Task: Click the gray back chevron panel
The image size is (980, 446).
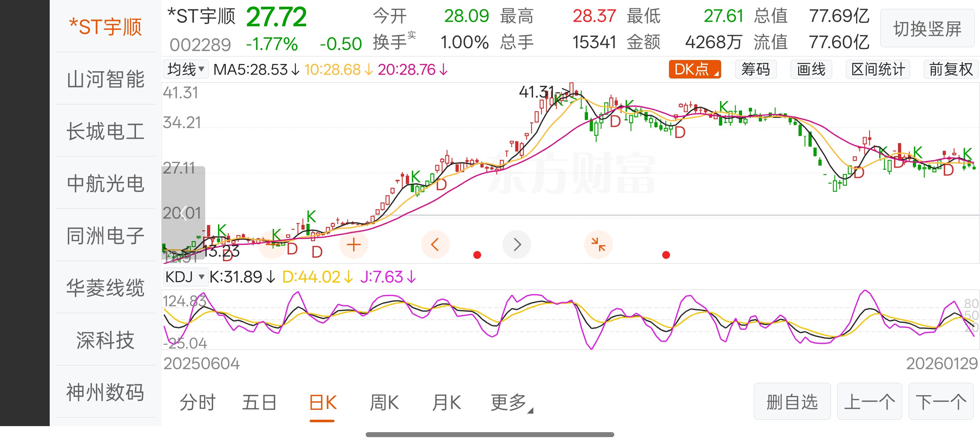Action: click(x=183, y=213)
